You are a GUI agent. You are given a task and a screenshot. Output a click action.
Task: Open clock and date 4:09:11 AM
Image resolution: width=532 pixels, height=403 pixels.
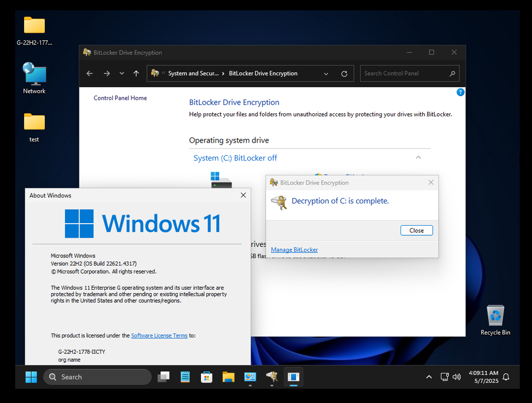[x=484, y=377]
